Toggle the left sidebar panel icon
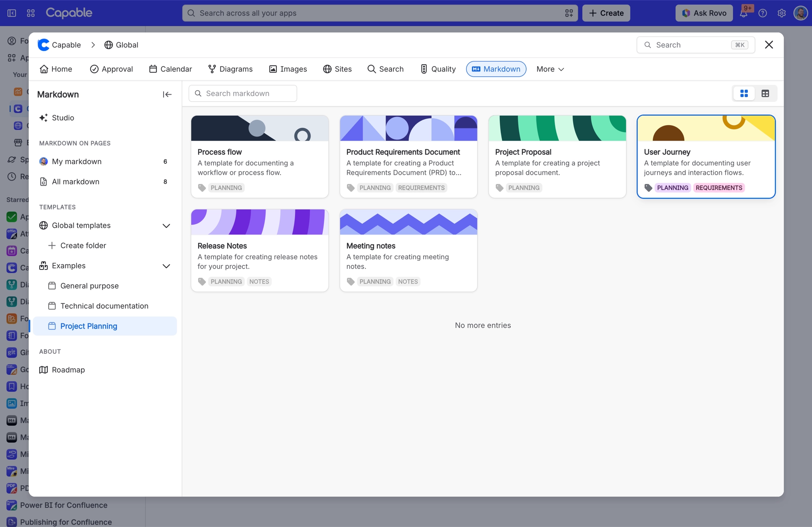812x527 pixels. (x=12, y=13)
